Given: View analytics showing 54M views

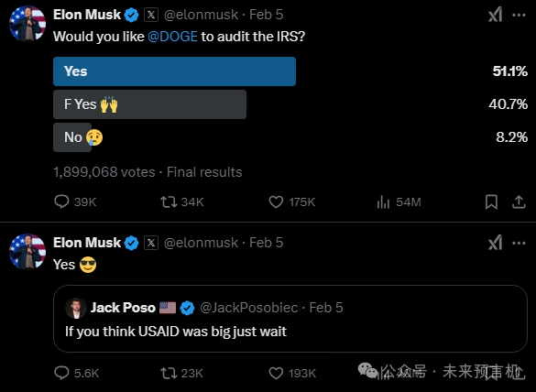Looking at the screenshot, I should click(399, 202).
